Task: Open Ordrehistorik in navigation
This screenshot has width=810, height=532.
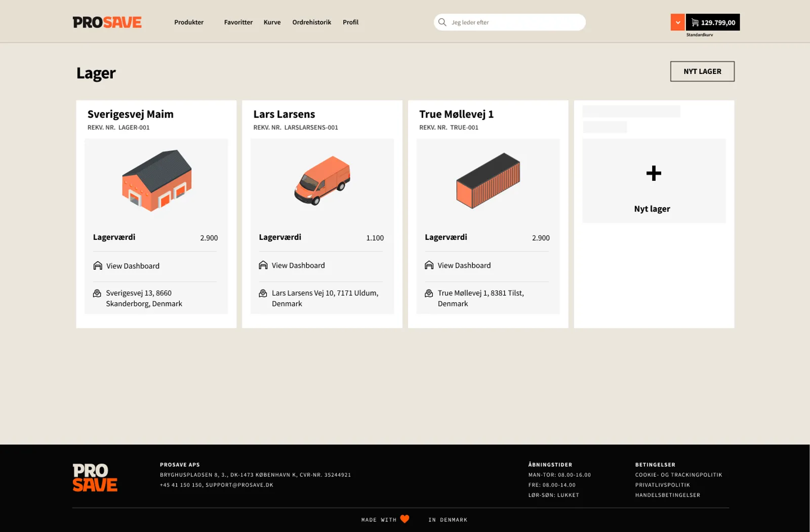Action: (x=312, y=22)
